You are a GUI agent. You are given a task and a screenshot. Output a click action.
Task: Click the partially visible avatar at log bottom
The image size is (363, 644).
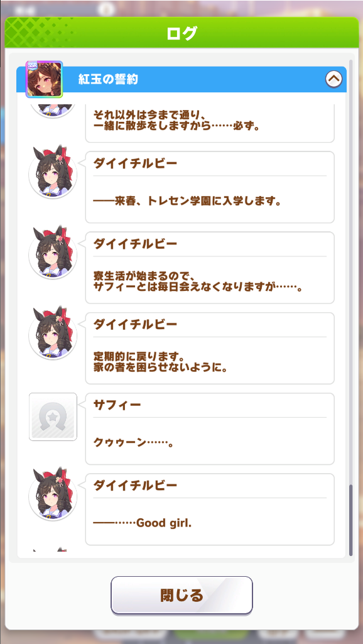click(x=50, y=549)
